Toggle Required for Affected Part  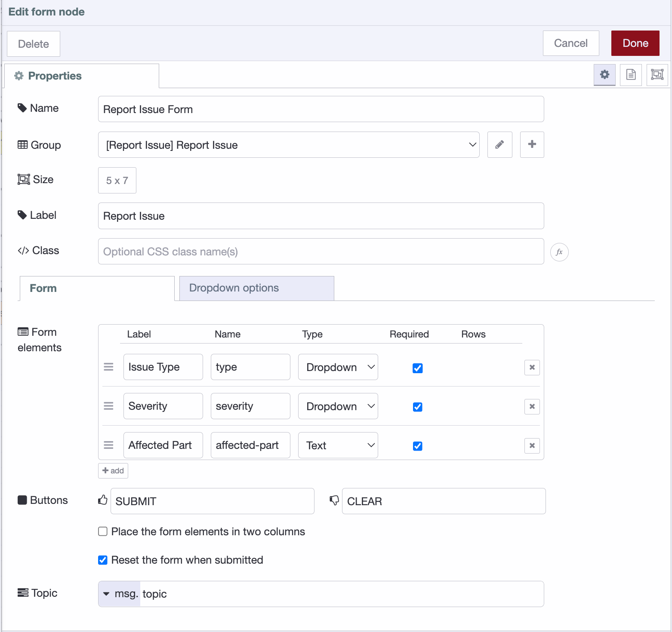pos(417,446)
